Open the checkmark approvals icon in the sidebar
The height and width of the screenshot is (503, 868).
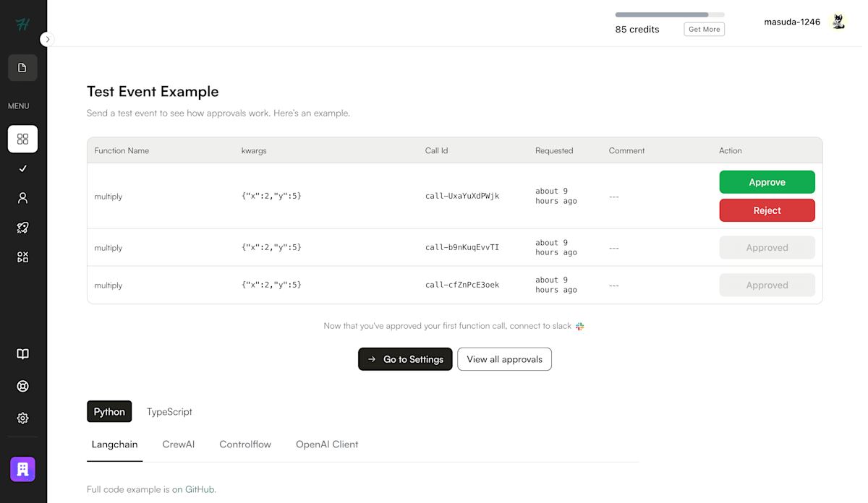pyautogui.click(x=22, y=168)
